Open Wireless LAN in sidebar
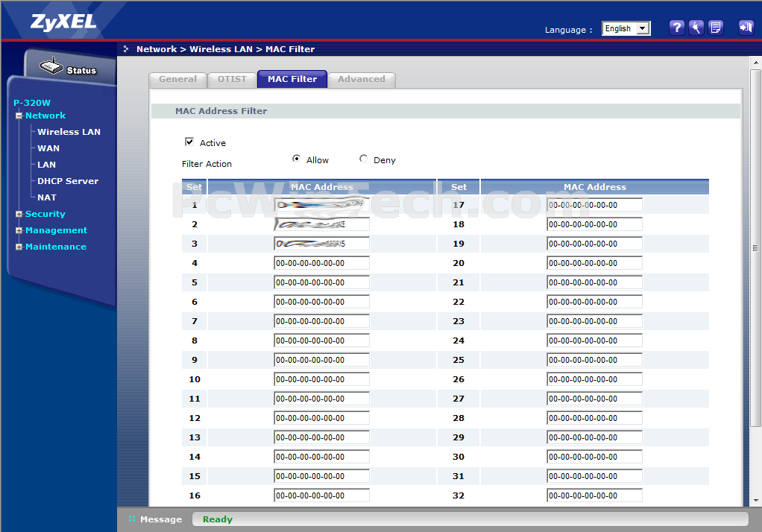Image resolution: width=762 pixels, height=532 pixels. click(x=69, y=132)
